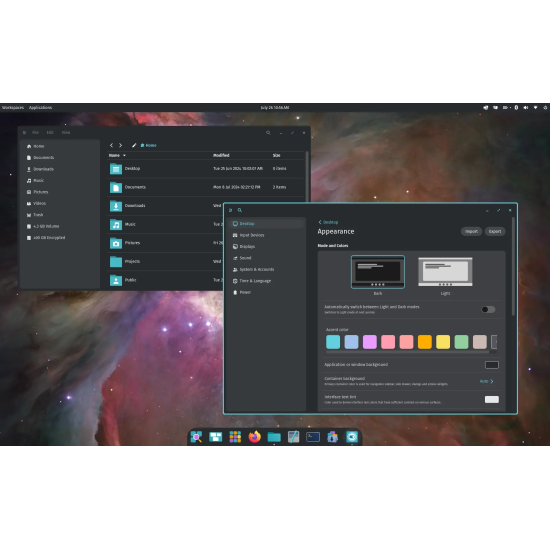Open Trash in Files sidebar
This screenshot has height=550, width=550.
pos(60,215)
